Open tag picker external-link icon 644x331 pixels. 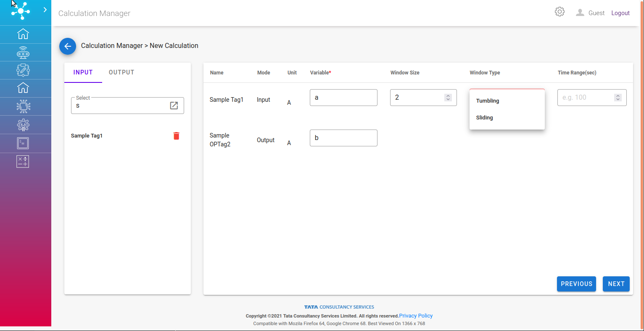coord(174,106)
